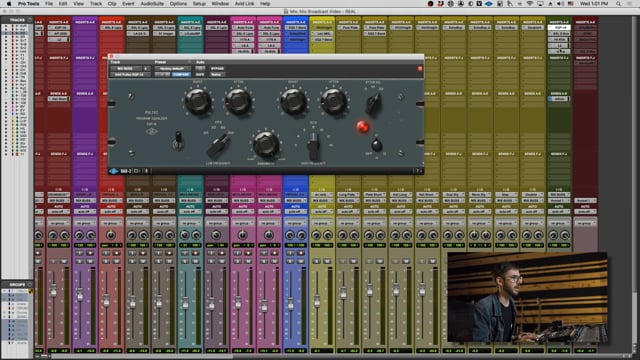Viewport: 640px width, 360px height.
Task: Open the Groups panel options menu
Action: (x=30, y=284)
